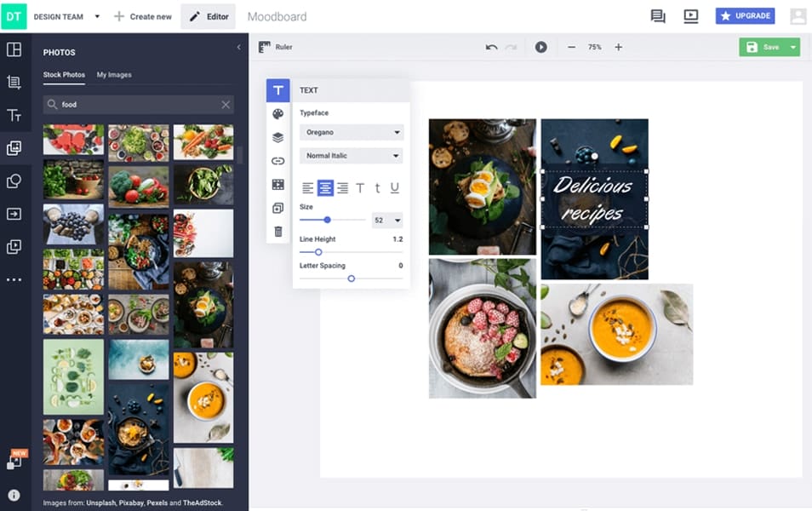Select the Text tool in the left sidebar
The image size is (812, 511).
point(15,114)
